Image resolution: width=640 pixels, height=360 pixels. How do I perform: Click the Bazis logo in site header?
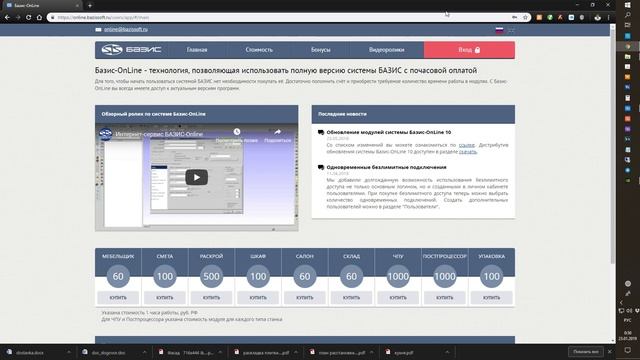[x=131, y=50]
